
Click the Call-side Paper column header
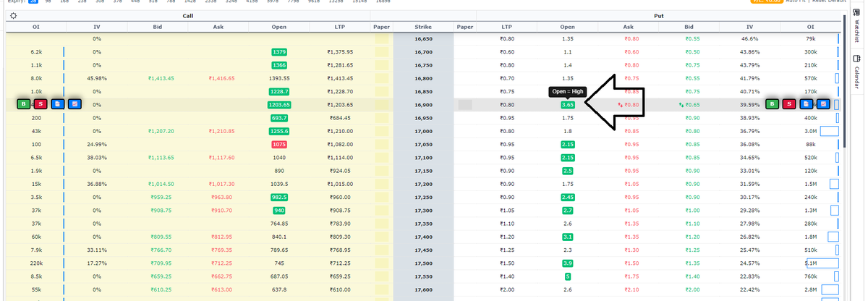pyautogui.click(x=381, y=27)
